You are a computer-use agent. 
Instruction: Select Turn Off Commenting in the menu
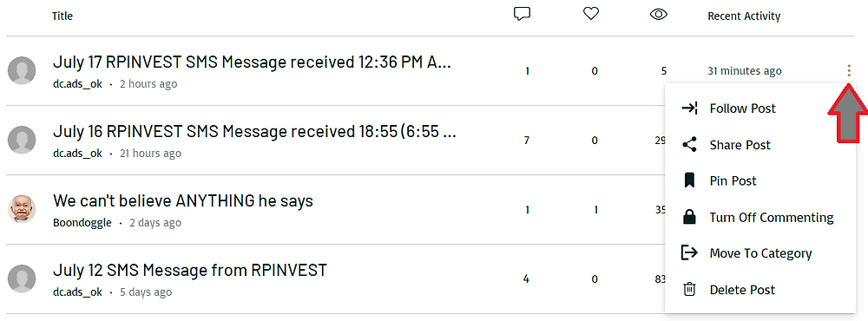[x=760, y=217]
